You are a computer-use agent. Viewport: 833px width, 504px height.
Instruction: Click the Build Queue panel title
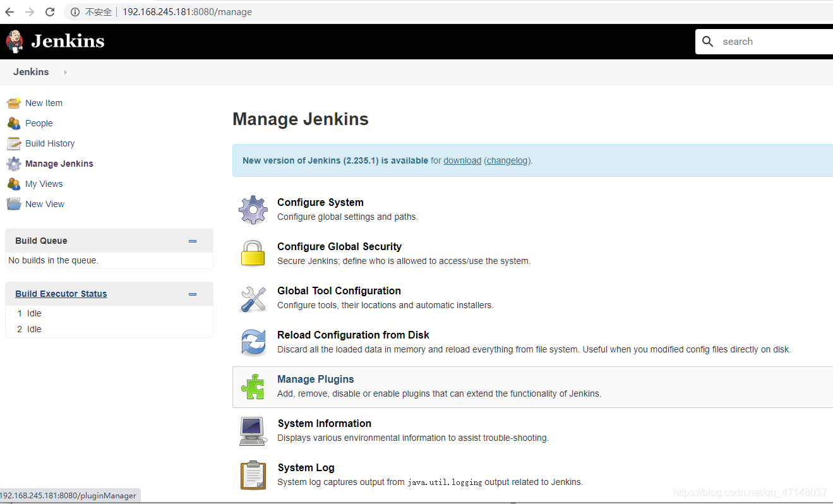[41, 241]
